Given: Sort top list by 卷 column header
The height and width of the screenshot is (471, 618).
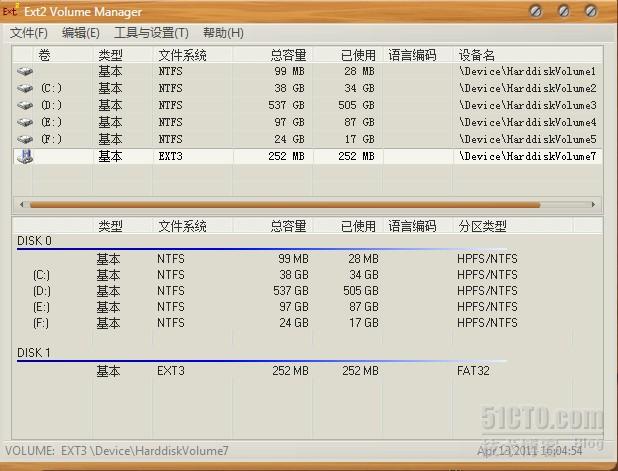Looking at the screenshot, I should [x=63, y=55].
